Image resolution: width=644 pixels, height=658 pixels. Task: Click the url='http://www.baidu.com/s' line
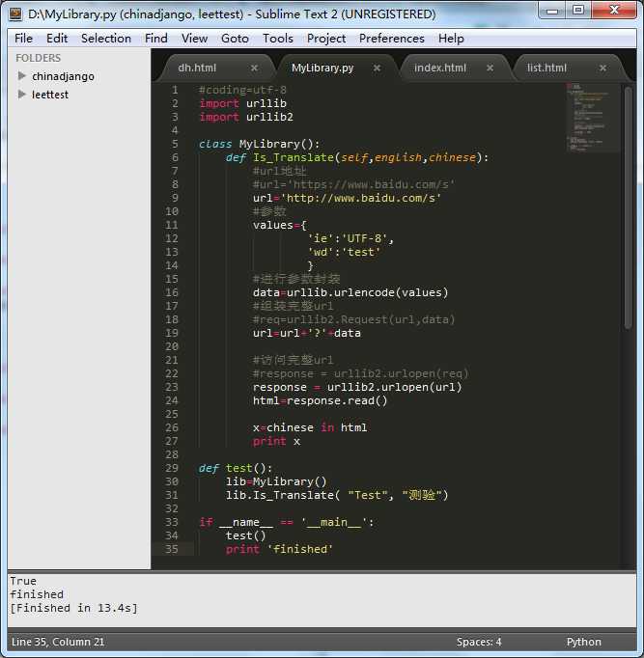click(x=347, y=198)
